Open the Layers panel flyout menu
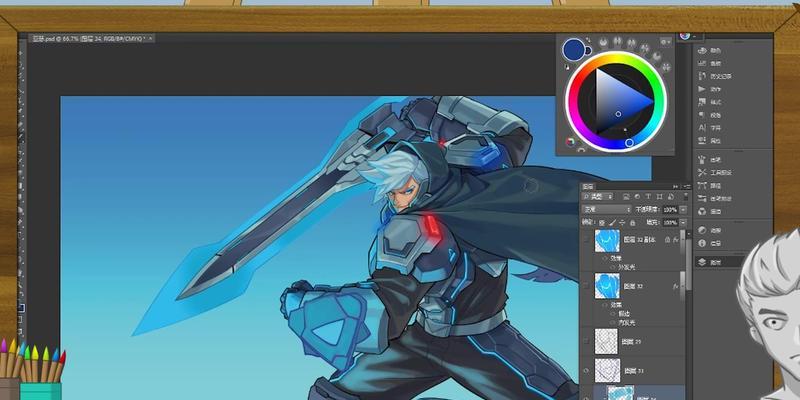The image size is (800, 400). pos(688,187)
